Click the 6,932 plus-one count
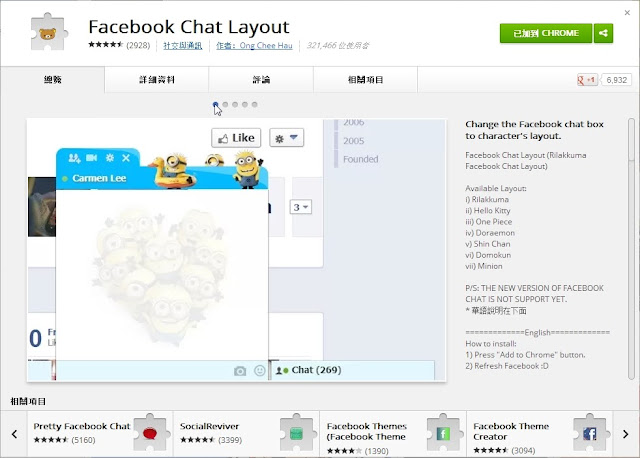 [x=616, y=80]
